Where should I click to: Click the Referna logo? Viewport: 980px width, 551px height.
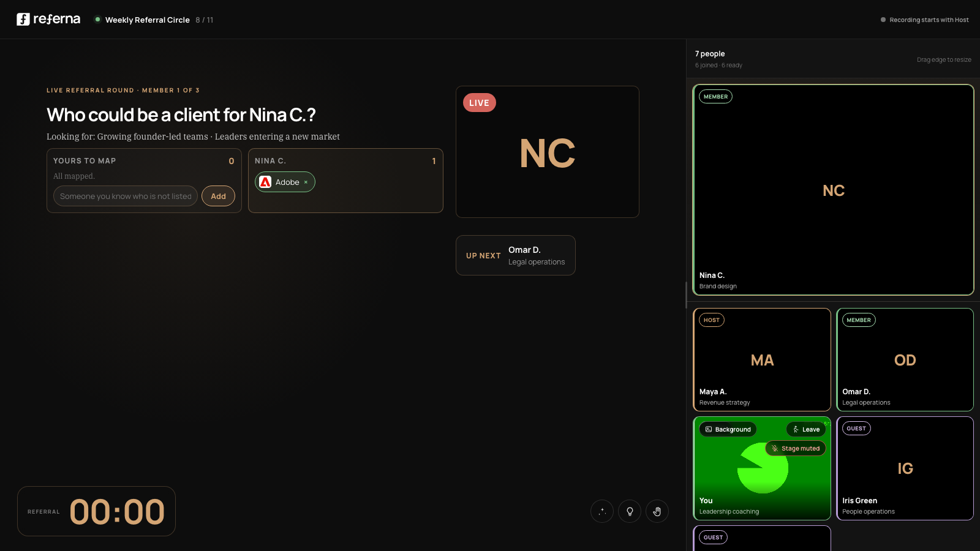[x=48, y=20]
